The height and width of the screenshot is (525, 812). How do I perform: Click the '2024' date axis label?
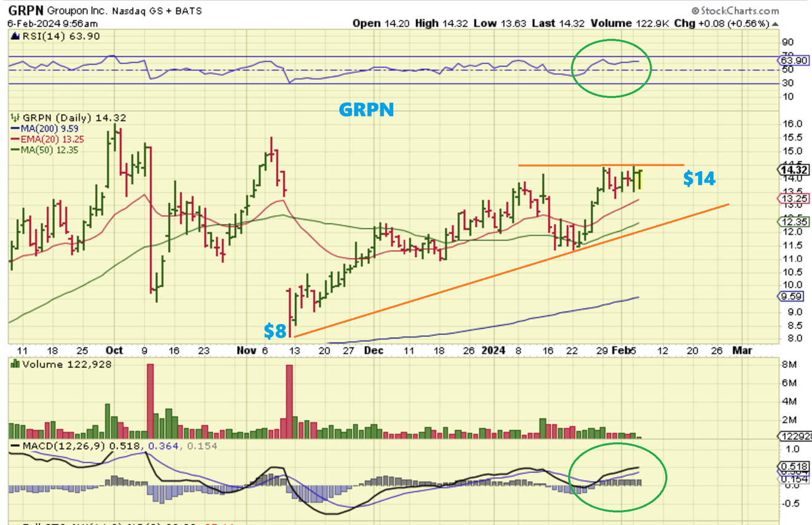coord(493,351)
